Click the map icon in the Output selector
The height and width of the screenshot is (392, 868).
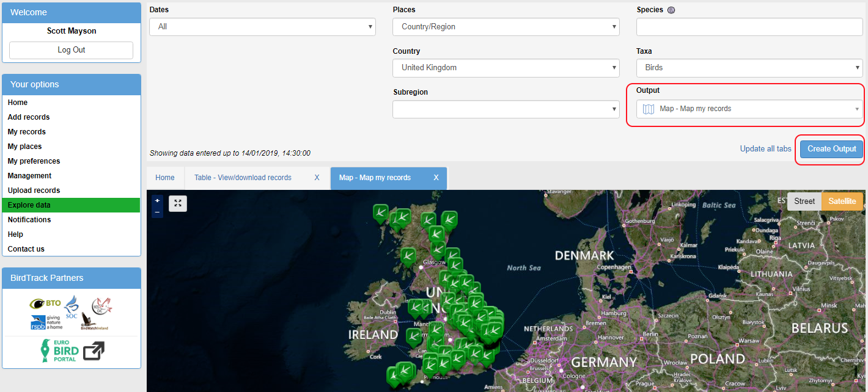(x=648, y=109)
